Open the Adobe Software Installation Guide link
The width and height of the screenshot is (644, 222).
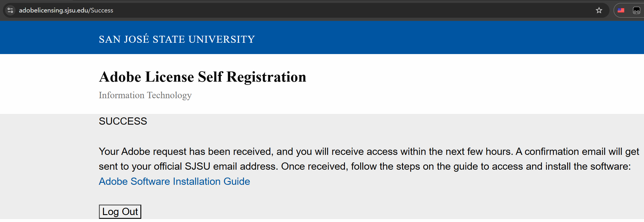pyautogui.click(x=174, y=181)
